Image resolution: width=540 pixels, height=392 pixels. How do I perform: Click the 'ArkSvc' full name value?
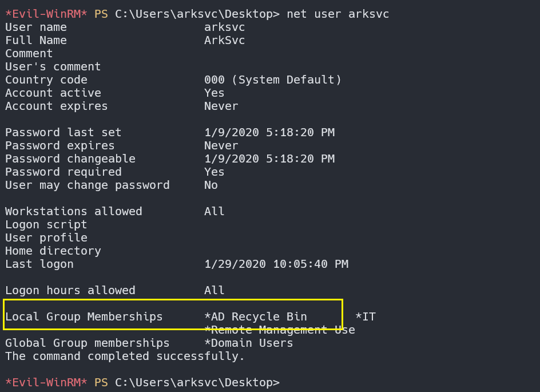[224, 41]
